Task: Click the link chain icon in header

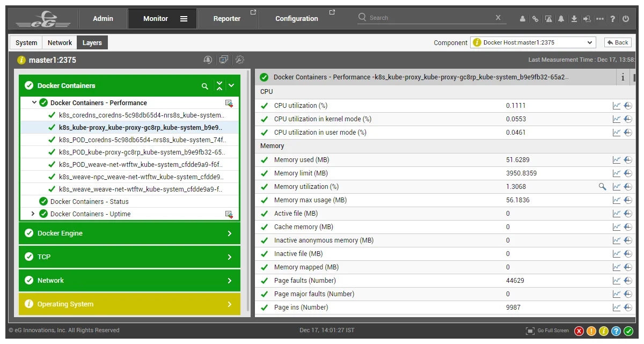Action: coord(535,19)
